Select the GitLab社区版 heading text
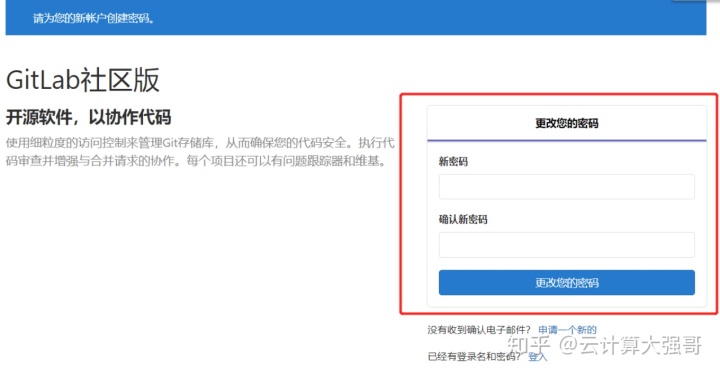 tap(83, 80)
